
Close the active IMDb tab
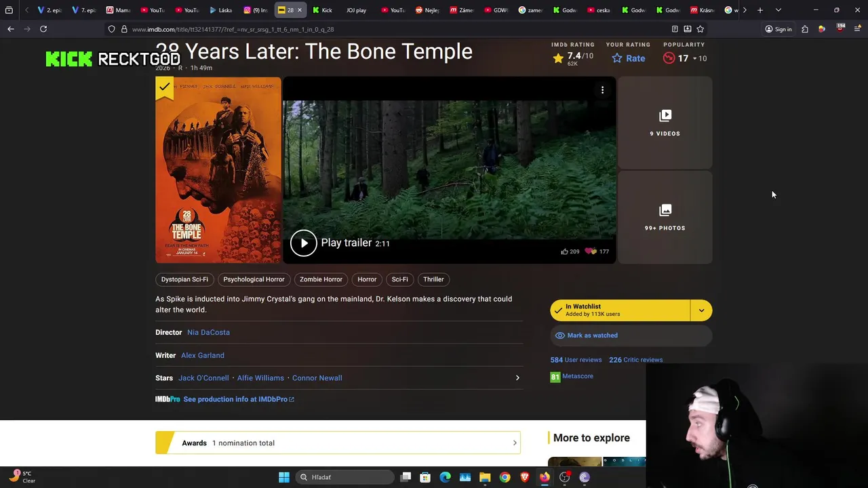[299, 10]
